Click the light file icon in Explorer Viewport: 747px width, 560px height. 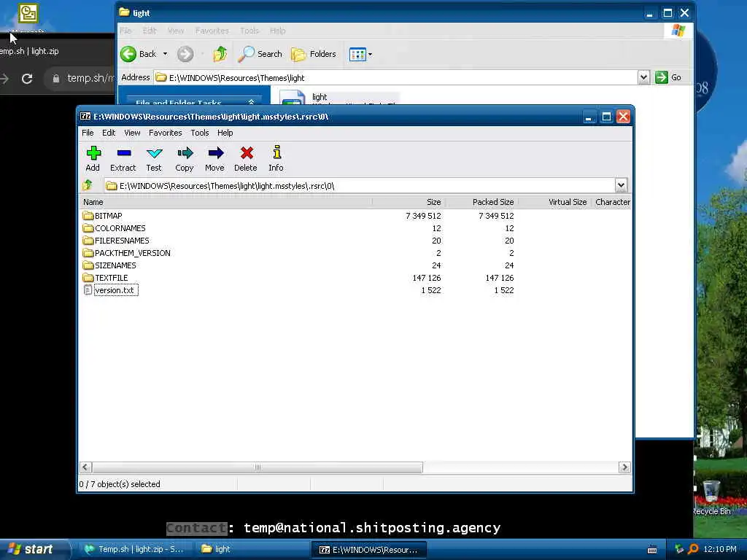click(292, 97)
